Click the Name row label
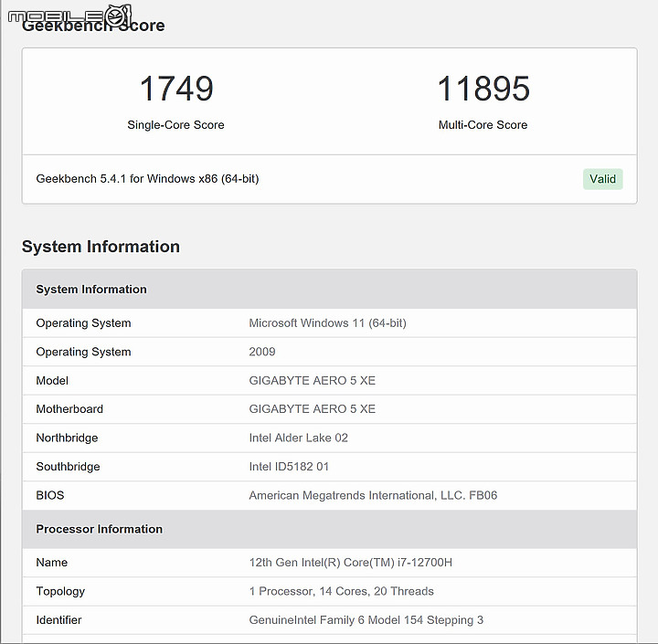 [x=51, y=562]
